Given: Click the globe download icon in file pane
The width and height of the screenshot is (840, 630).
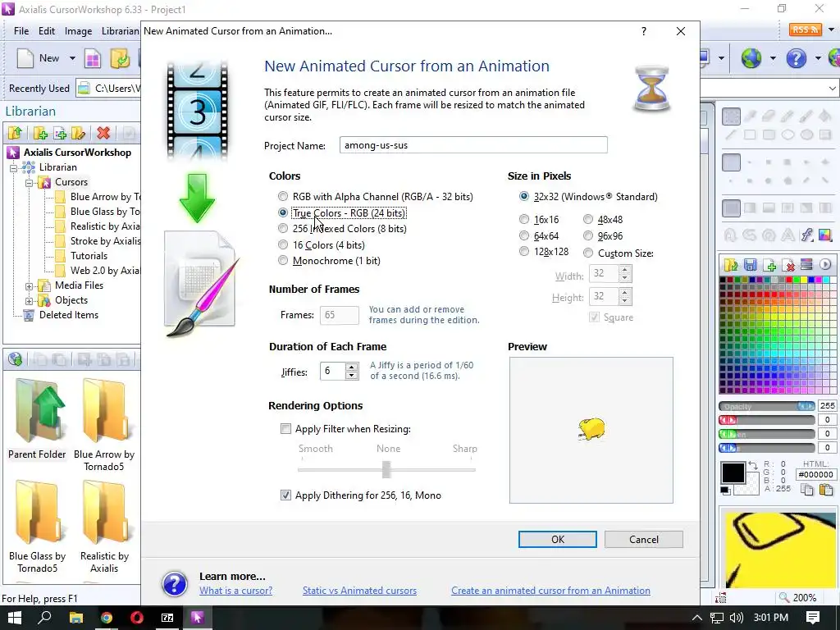Looking at the screenshot, I should (15, 359).
